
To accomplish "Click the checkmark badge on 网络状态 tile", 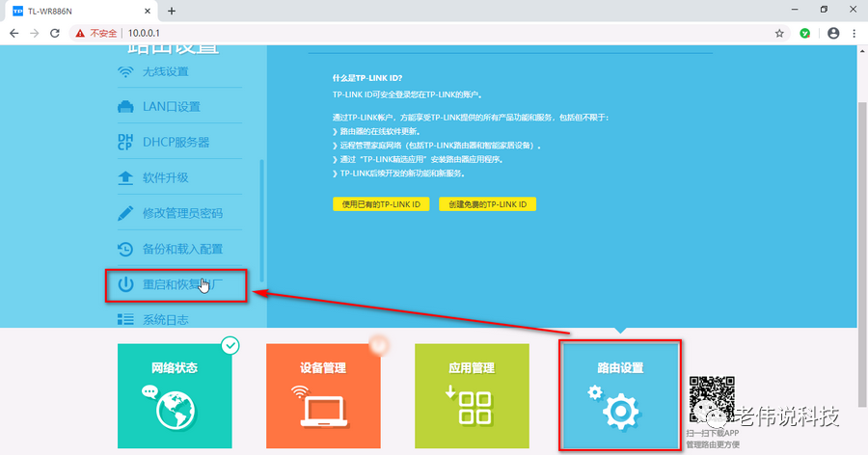I will tap(231, 345).
